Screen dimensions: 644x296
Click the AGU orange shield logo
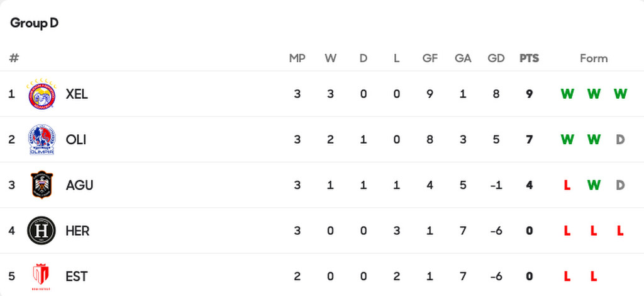[42, 185]
